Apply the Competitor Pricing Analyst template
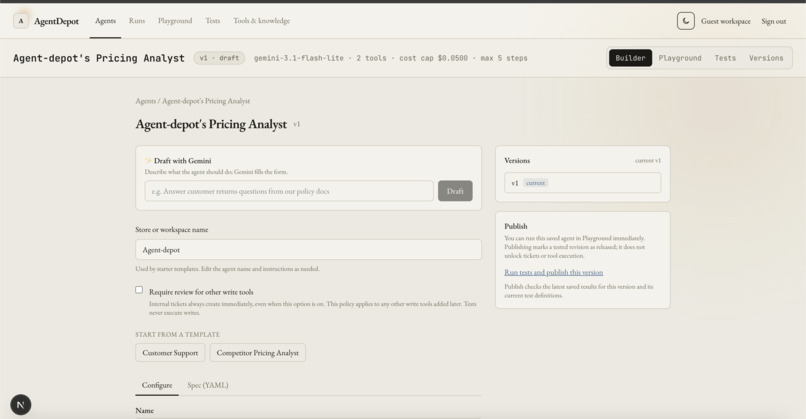The width and height of the screenshot is (806, 419). [x=258, y=353]
